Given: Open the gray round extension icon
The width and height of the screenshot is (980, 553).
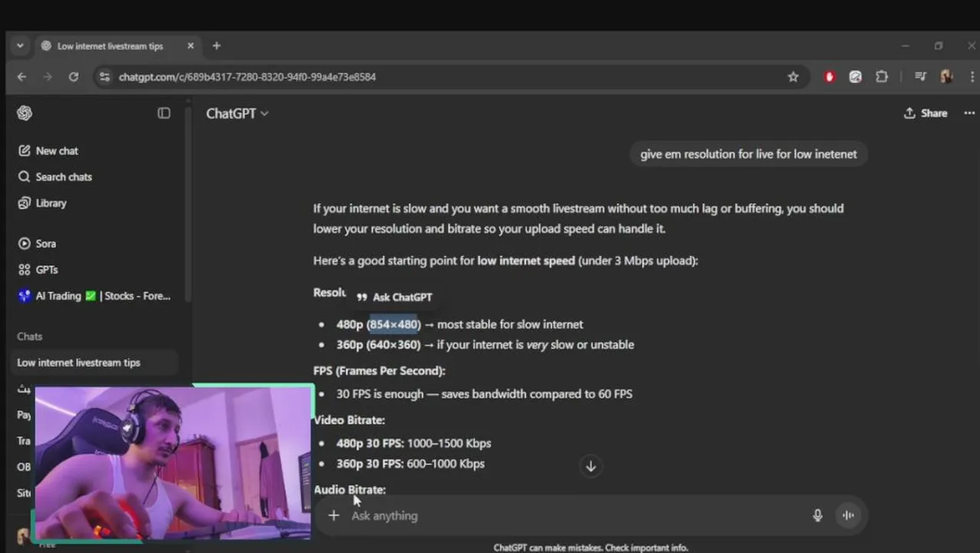Looking at the screenshot, I should [855, 77].
